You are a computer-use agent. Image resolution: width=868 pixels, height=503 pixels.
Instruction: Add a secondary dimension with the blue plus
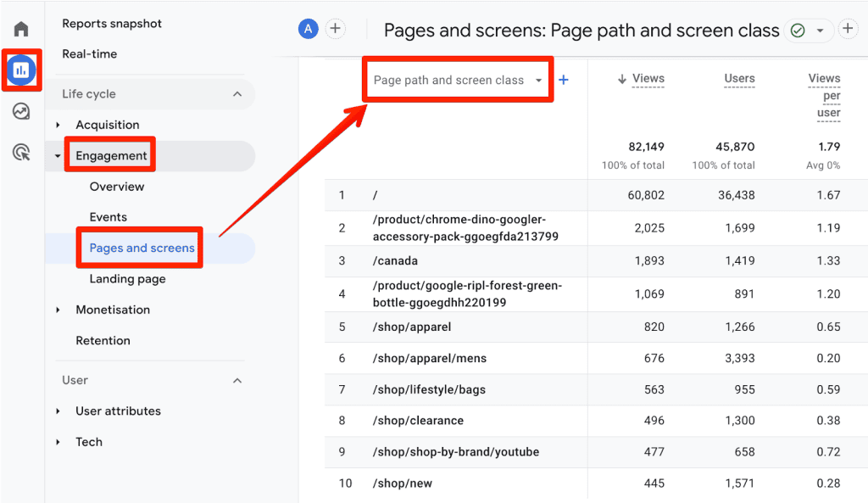click(x=563, y=79)
